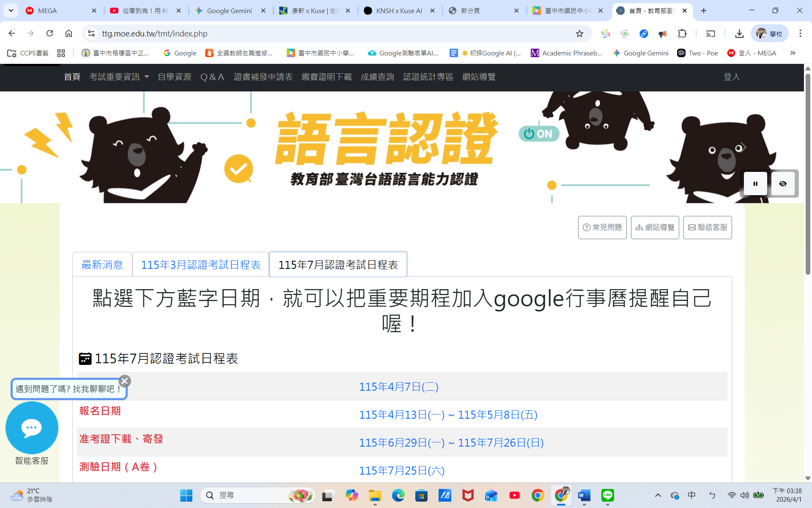The image size is (812, 508).
Task: Reload the current page
Action: pyautogui.click(x=49, y=33)
